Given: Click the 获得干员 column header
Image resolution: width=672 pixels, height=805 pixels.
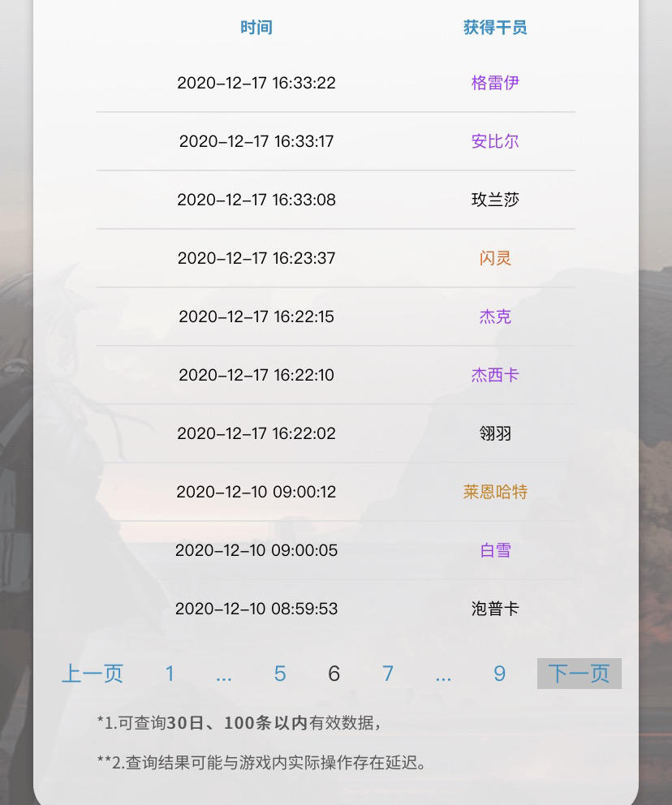Looking at the screenshot, I should (495, 28).
